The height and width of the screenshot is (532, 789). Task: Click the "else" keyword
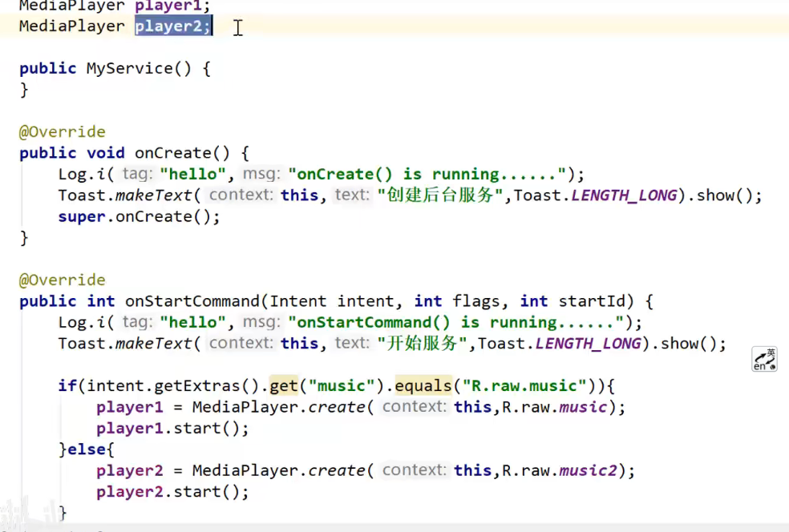[87, 449]
